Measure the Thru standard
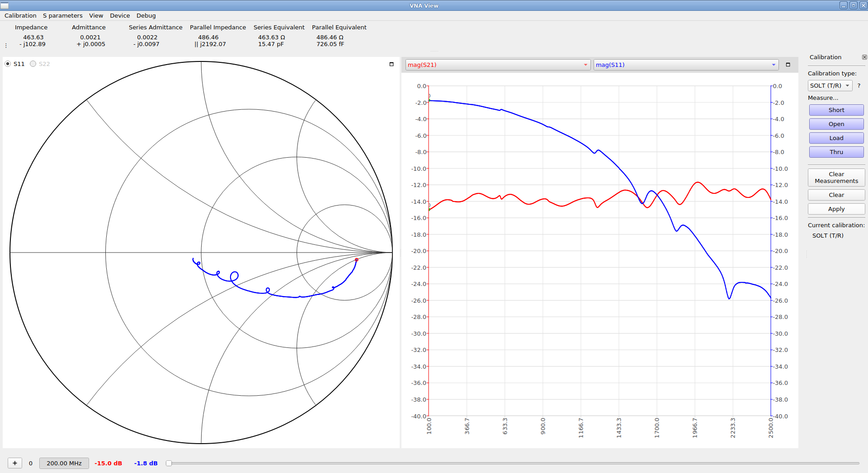868x473 pixels. (x=836, y=152)
